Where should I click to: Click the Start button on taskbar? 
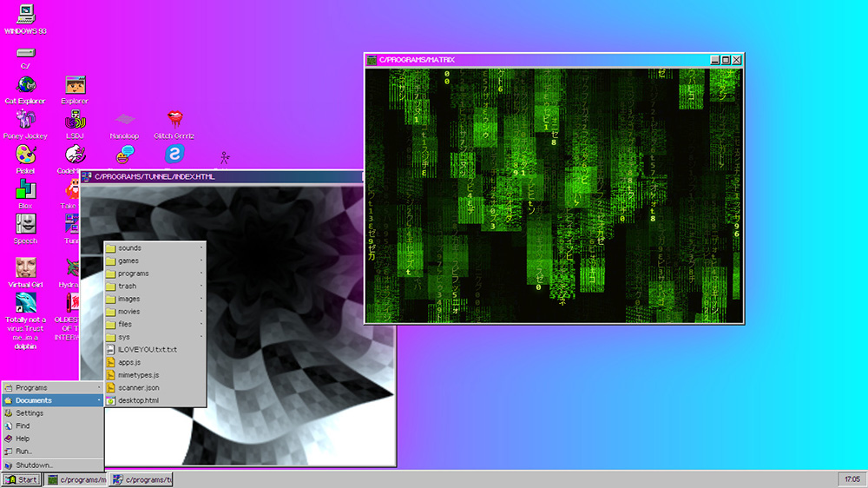point(21,479)
